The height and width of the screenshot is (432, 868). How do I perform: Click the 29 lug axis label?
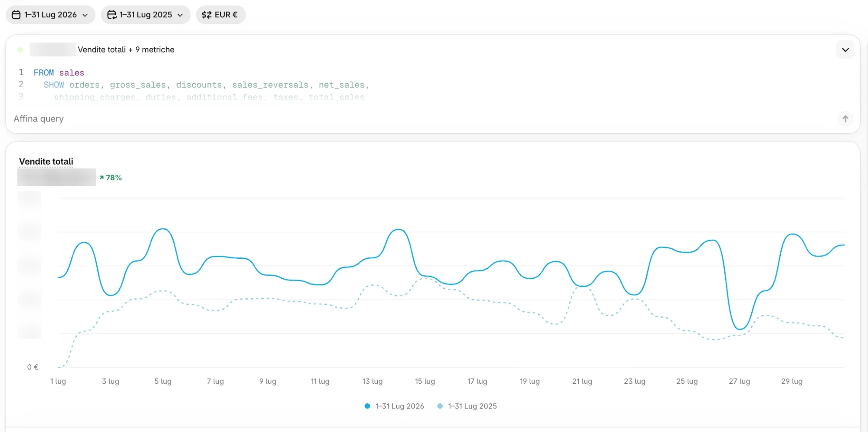pos(792,381)
